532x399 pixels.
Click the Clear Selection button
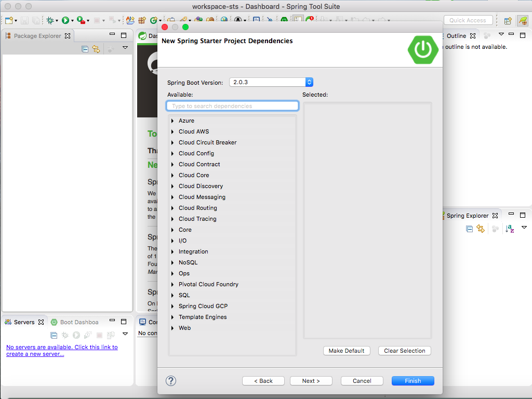coord(404,351)
